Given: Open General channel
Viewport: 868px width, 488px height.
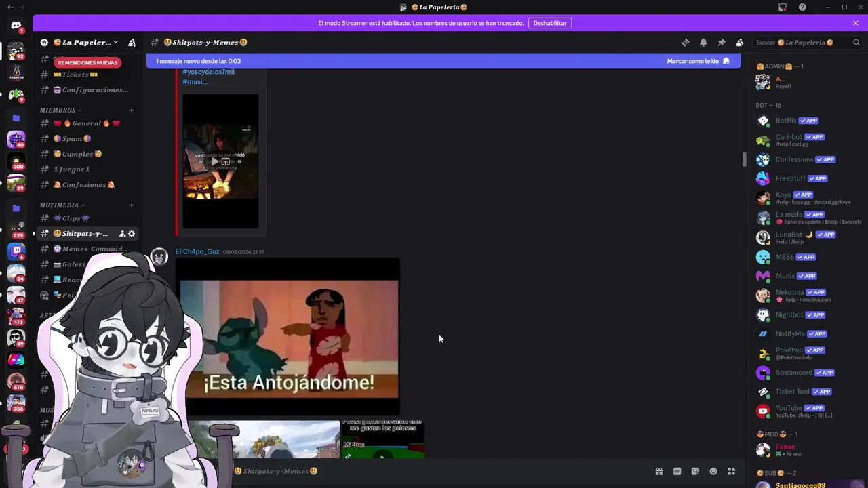Looking at the screenshot, I should pyautogui.click(x=87, y=123).
